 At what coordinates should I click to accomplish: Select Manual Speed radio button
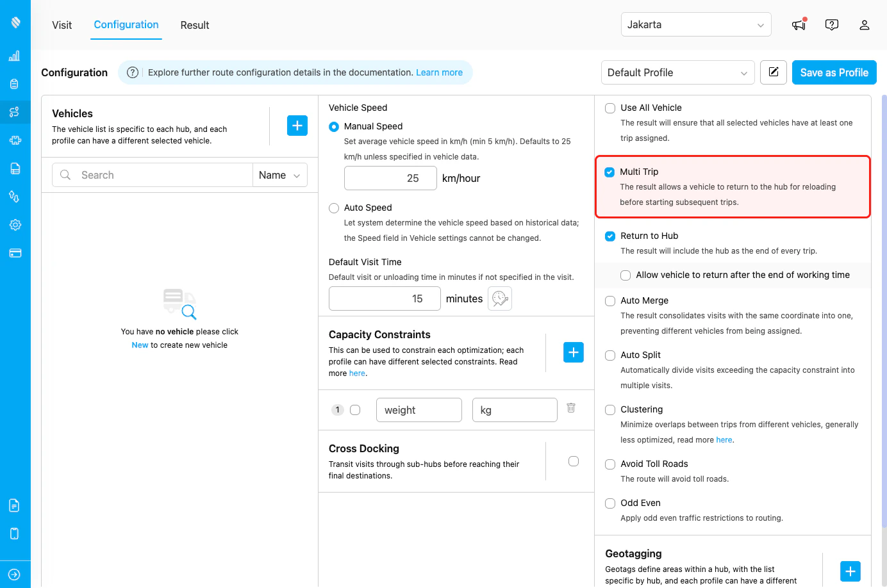[x=334, y=127]
